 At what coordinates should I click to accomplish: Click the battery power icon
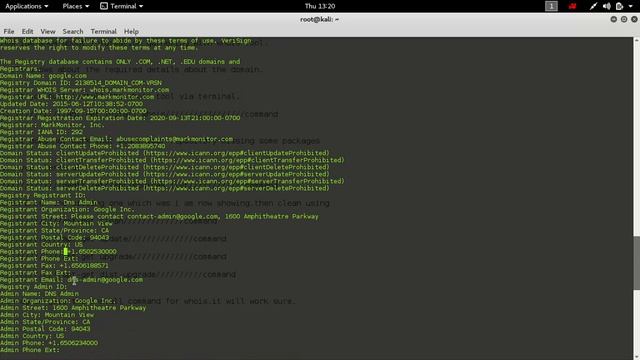click(x=619, y=6)
